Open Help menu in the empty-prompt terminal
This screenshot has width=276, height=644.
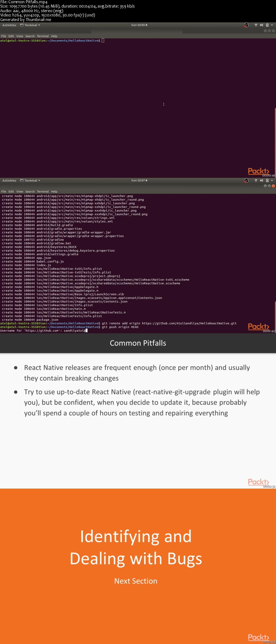coord(54,36)
